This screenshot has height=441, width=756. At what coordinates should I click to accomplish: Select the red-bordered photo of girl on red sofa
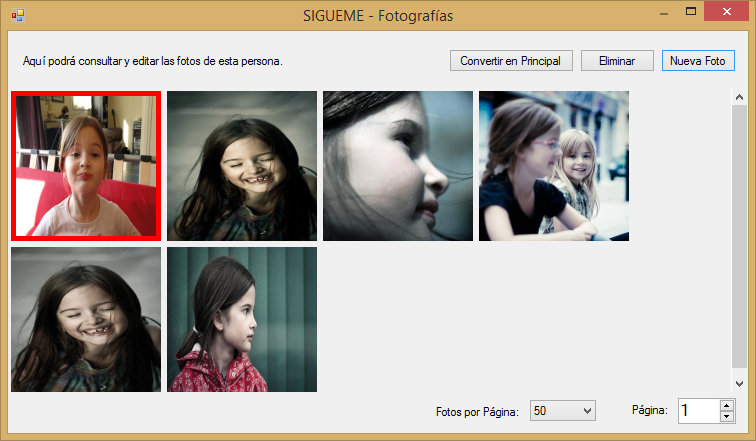(x=86, y=166)
